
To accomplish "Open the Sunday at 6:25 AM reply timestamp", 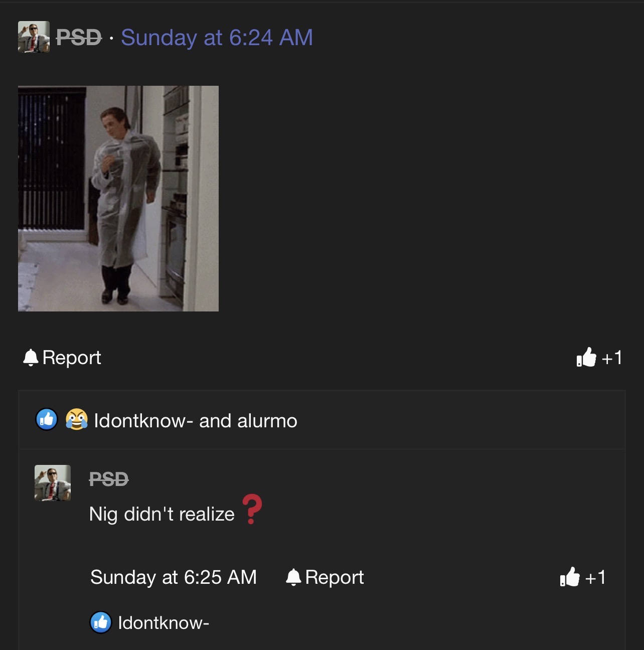I will (174, 577).
